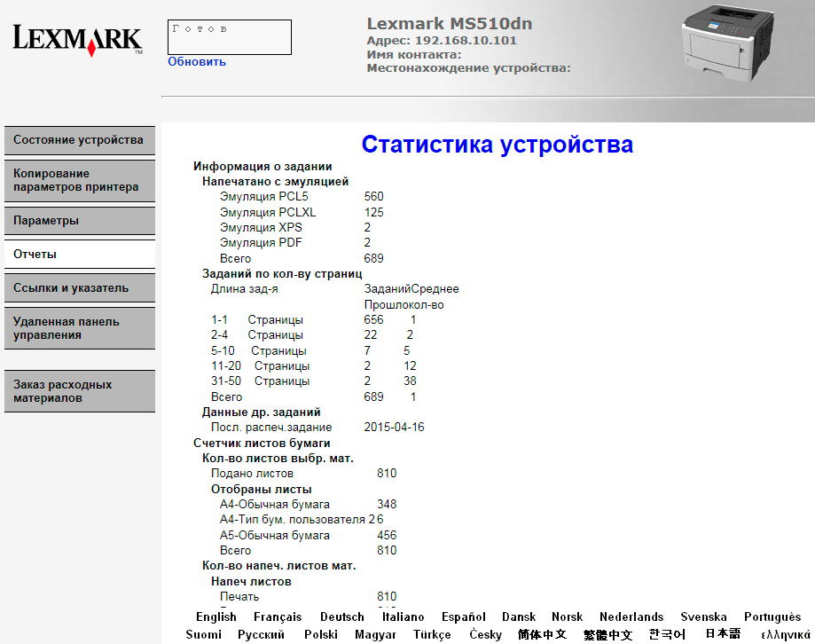Click the Lexmark MS510dn printer image
Screen dimensions: 815x644
pos(728,44)
